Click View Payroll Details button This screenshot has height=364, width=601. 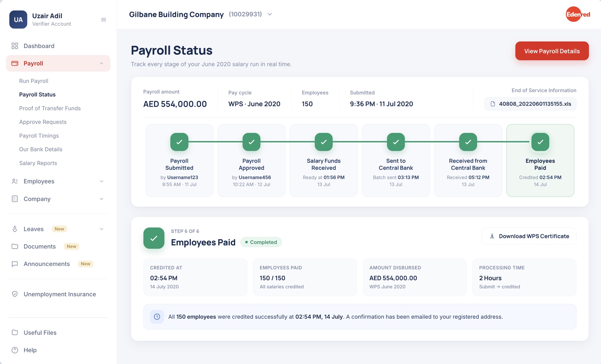[x=552, y=51]
